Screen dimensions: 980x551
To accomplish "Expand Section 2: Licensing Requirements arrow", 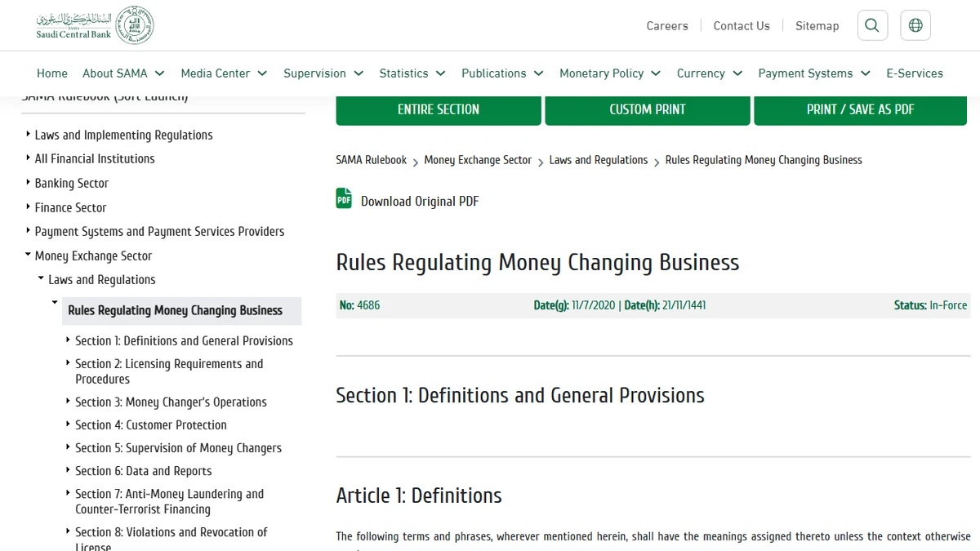I will coord(68,362).
